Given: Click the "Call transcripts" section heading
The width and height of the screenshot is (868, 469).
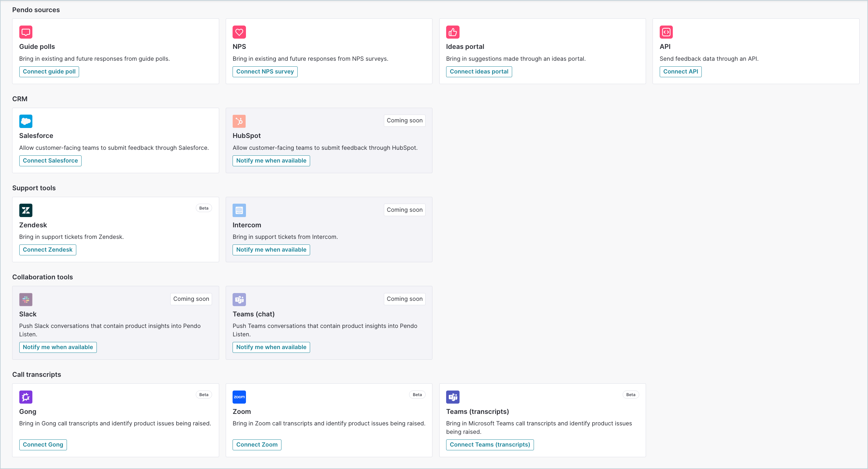Looking at the screenshot, I should click(36, 375).
